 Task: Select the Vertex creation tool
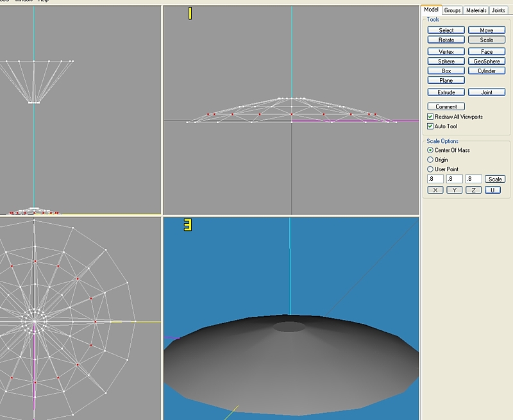coord(446,51)
